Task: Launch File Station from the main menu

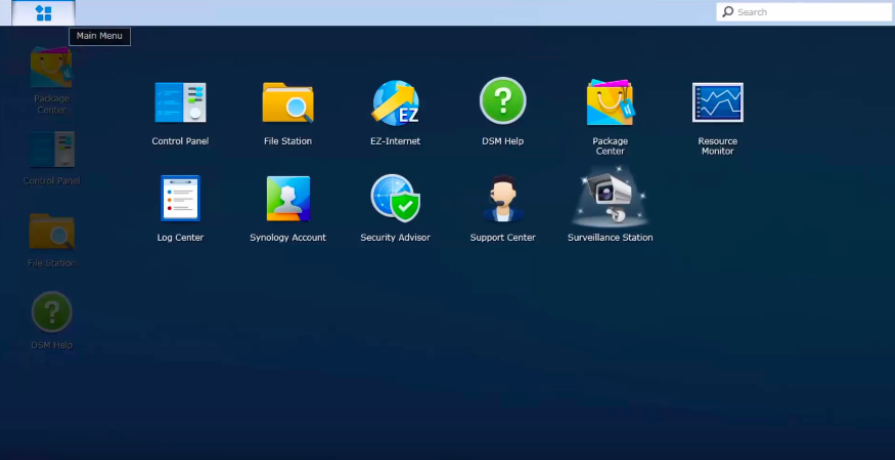Action: coord(288,103)
